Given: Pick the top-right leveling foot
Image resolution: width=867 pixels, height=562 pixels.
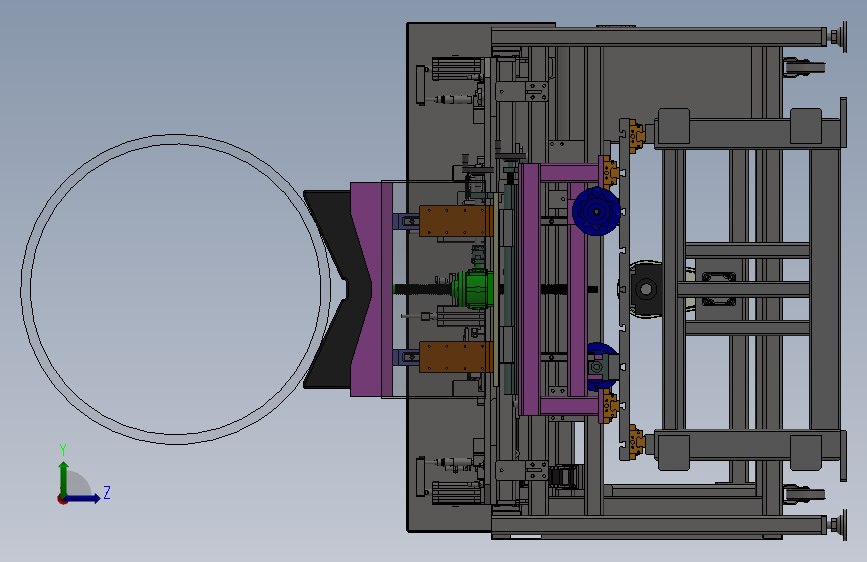Looking at the screenshot, I should coord(838,37).
